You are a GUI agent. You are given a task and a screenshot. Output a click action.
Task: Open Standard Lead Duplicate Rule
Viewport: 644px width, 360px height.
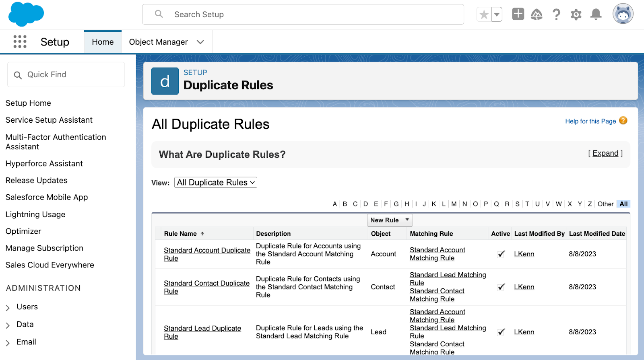(202, 332)
